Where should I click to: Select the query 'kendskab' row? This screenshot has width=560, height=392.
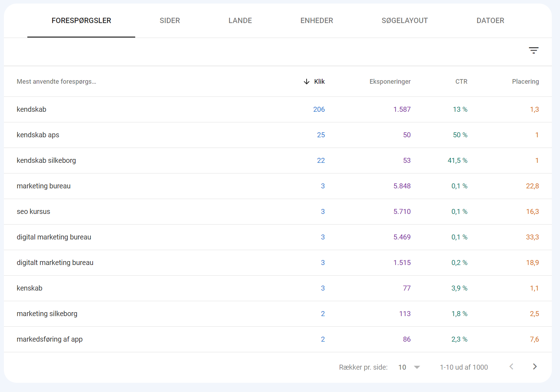pos(278,110)
